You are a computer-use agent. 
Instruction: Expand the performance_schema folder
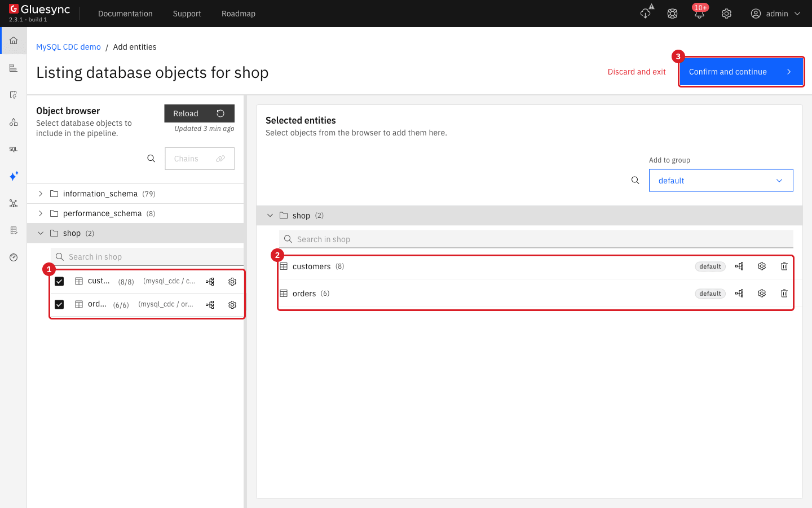click(41, 213)
